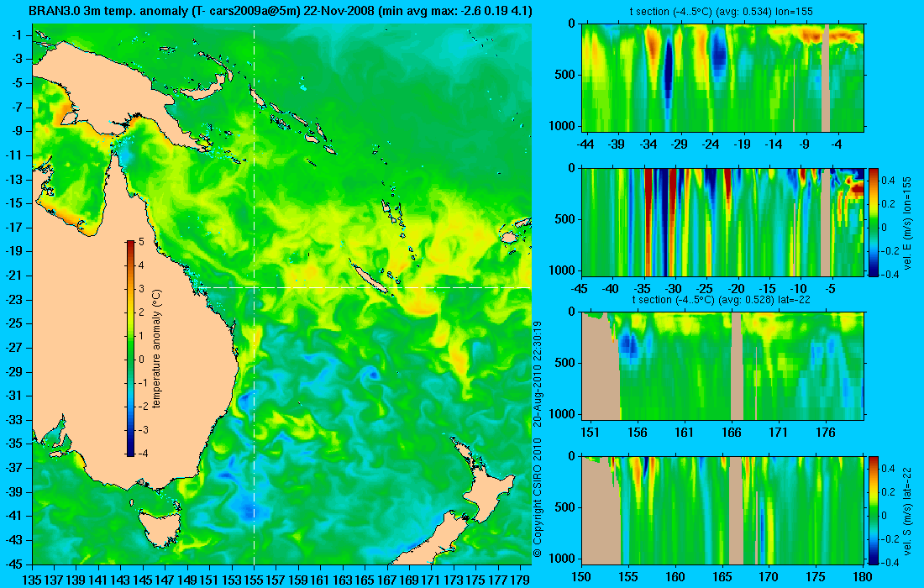The height and width of the screenshot is (588, 924).
Task: Open the temperature section plot for lat=-22
Action: (723, 366)
